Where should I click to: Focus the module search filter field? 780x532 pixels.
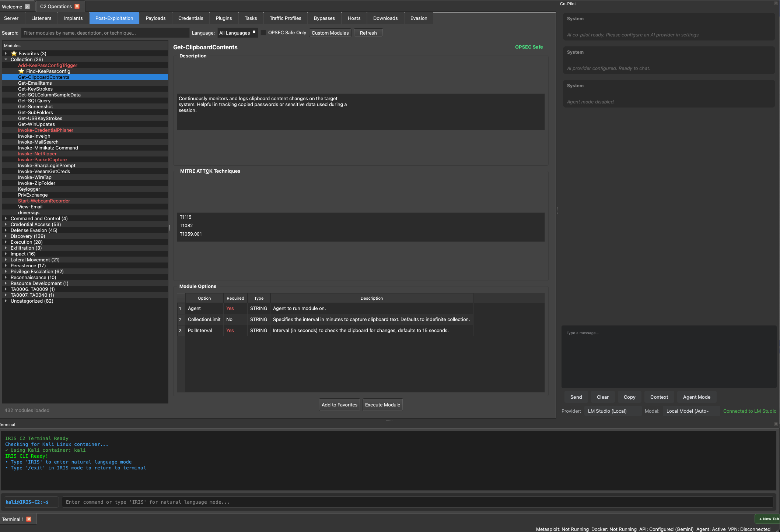(105, 33)
